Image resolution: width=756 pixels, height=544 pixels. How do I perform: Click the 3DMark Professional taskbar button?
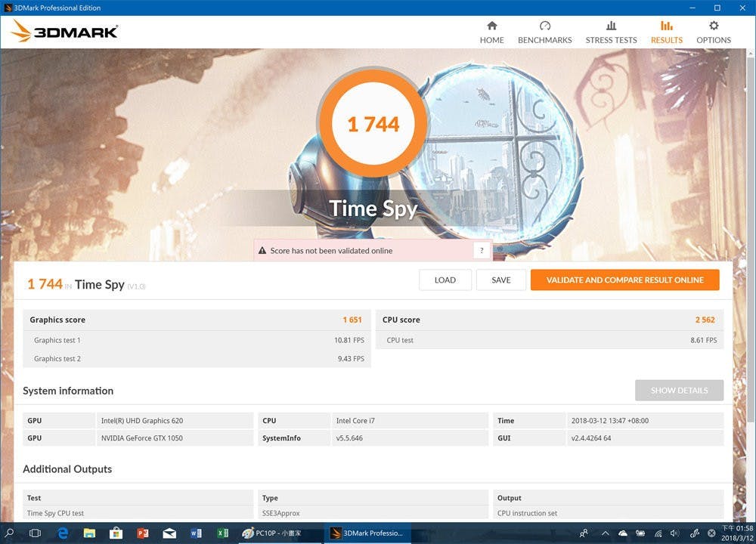coord(367,533)
